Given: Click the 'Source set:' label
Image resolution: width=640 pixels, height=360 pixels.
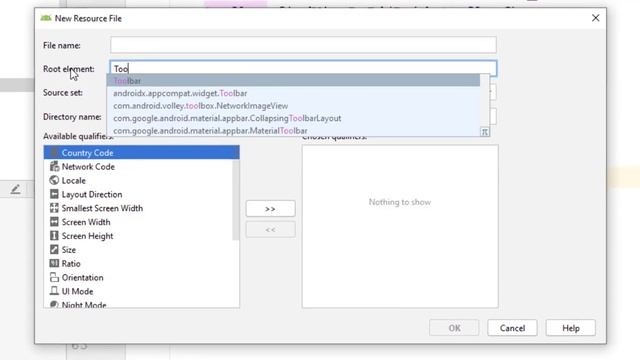Looking at the screenshot, I should click(63, 93).
